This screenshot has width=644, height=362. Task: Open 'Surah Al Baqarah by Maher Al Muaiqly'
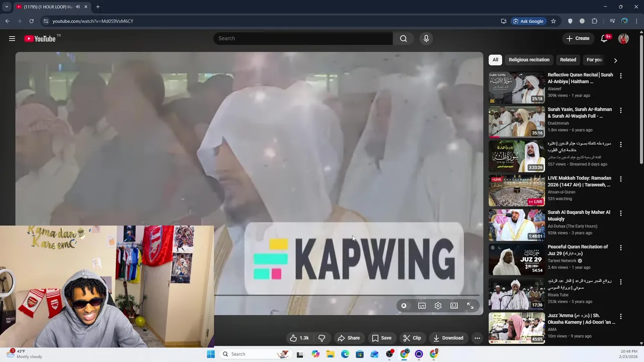[579, 215]
